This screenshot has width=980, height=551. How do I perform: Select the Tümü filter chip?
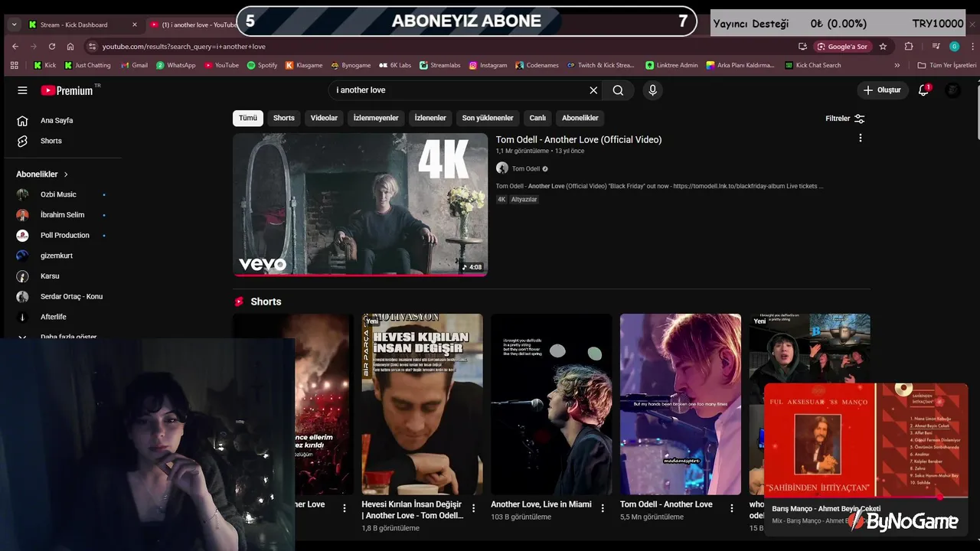pyautogui.click(x=248, y=118)
